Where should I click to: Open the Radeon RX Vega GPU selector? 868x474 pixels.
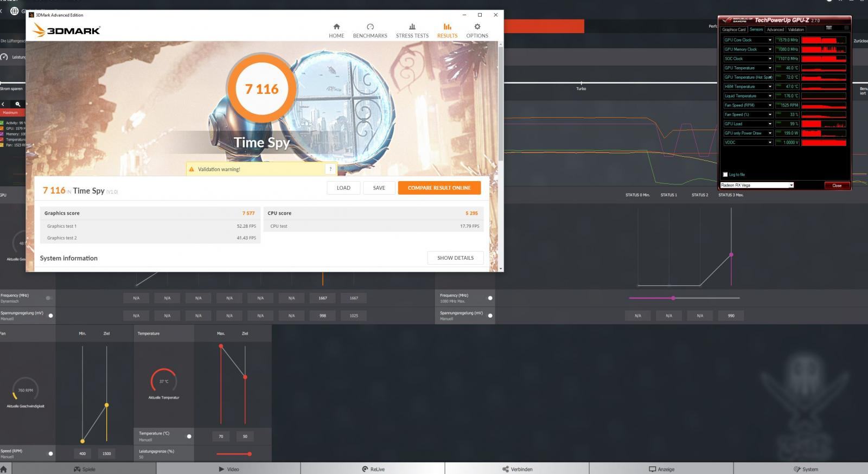coord(757,185)
